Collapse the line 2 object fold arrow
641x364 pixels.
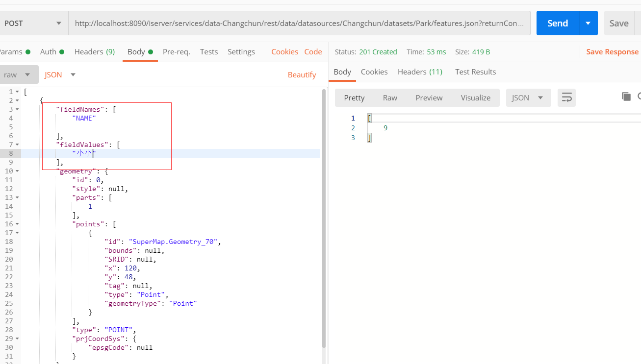point(18,100)
